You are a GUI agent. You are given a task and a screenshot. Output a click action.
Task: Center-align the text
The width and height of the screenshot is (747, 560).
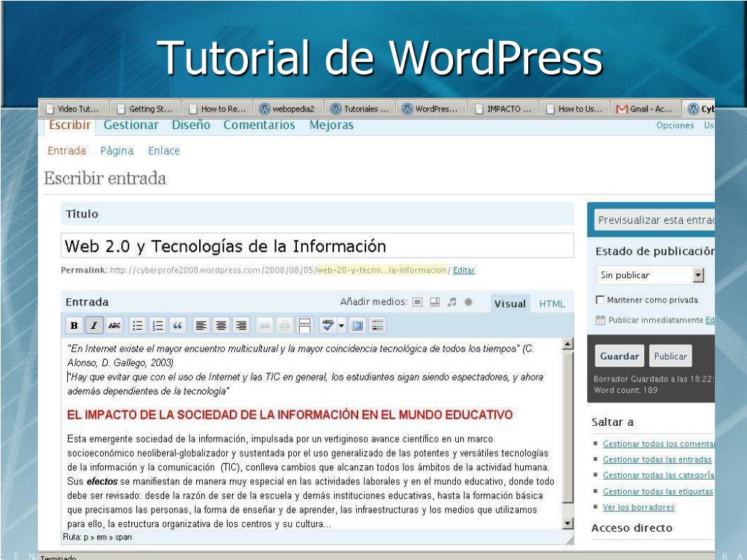[x=221, y=326]
